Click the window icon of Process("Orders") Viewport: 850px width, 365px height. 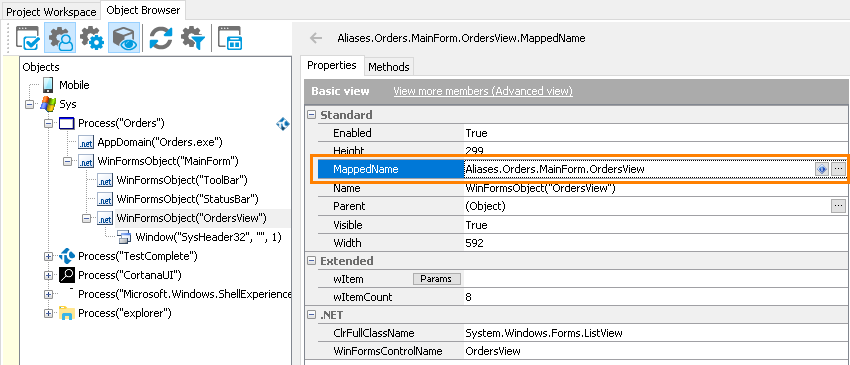coord(67,123)
